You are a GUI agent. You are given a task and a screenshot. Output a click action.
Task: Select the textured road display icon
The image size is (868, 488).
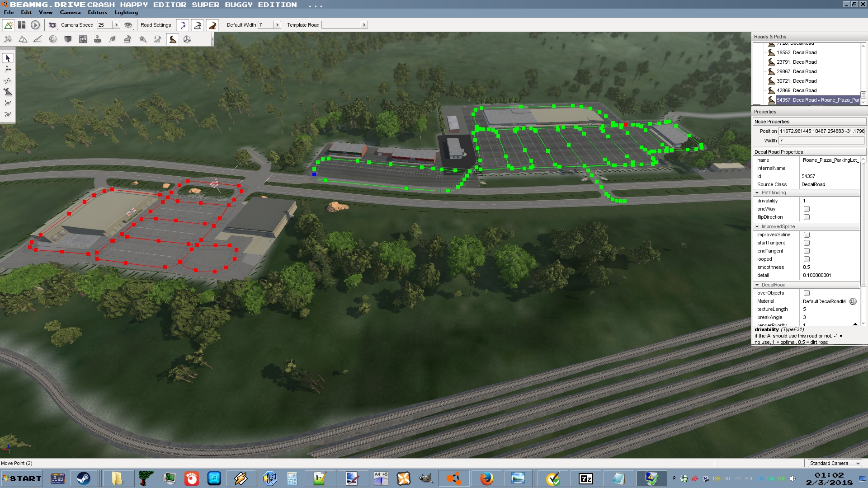coord(212,25)
